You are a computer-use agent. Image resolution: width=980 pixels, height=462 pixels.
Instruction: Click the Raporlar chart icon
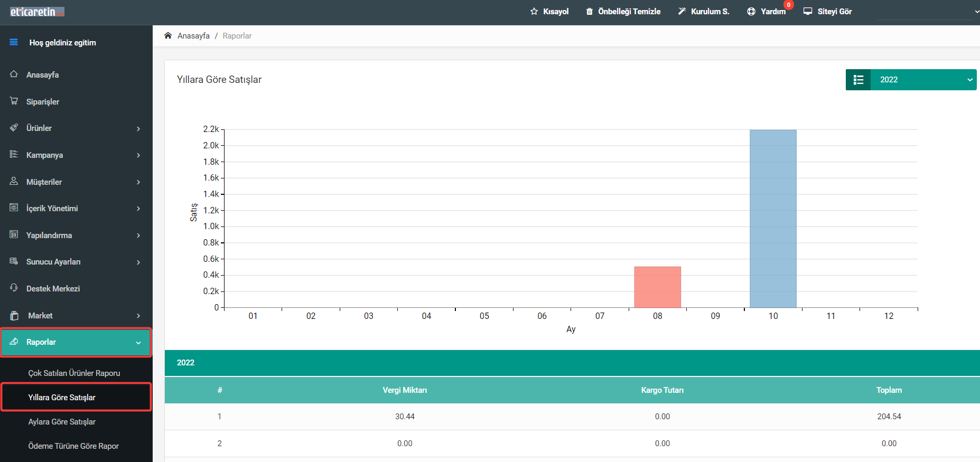(14, 342)
